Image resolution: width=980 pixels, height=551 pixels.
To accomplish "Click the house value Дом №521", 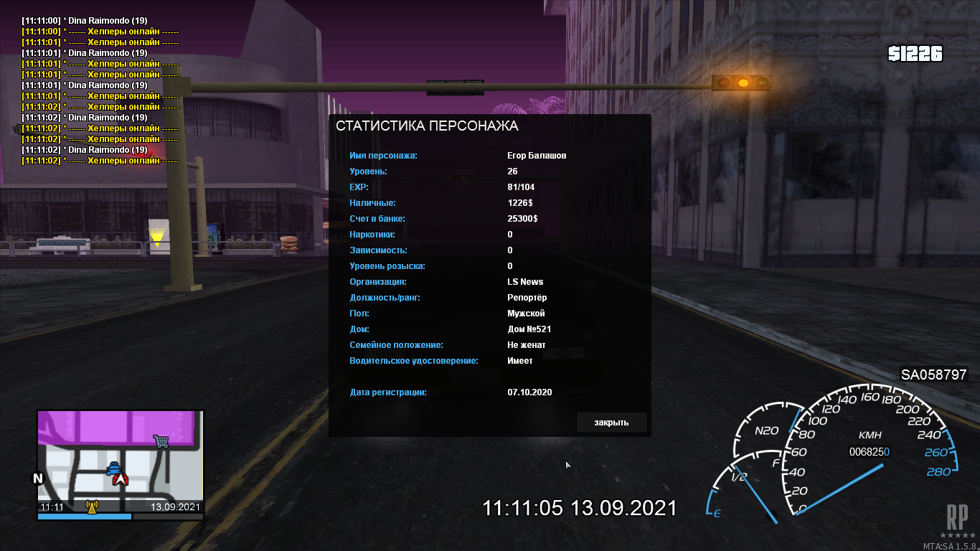I will tap(529, 329).
